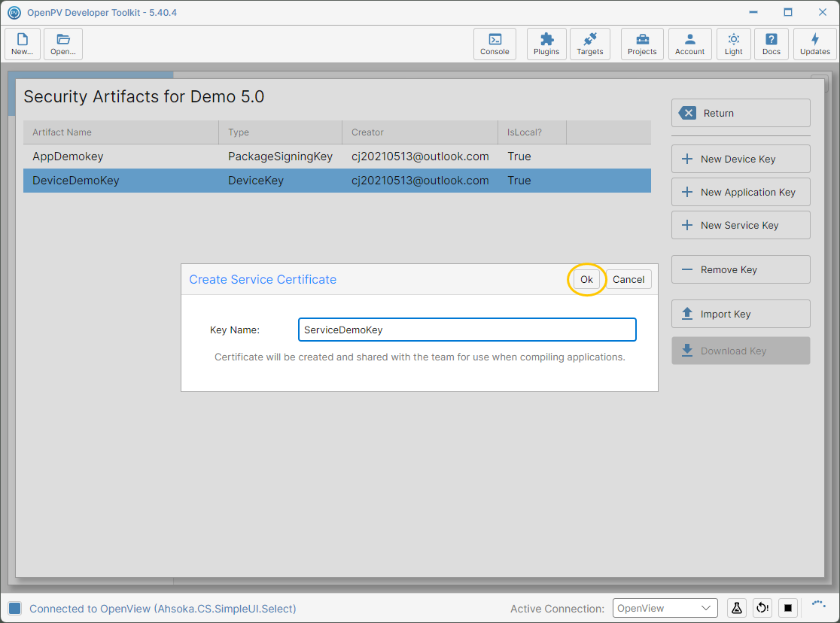Select the DeviceDemoKey artifact row
This screenshot has height=623, width=840.
coord(337,181)
